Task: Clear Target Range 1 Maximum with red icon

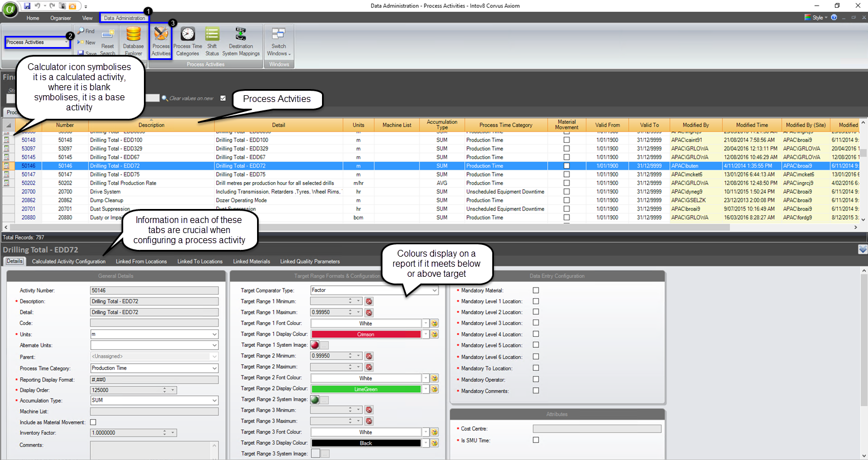Action: pos(369,313)
